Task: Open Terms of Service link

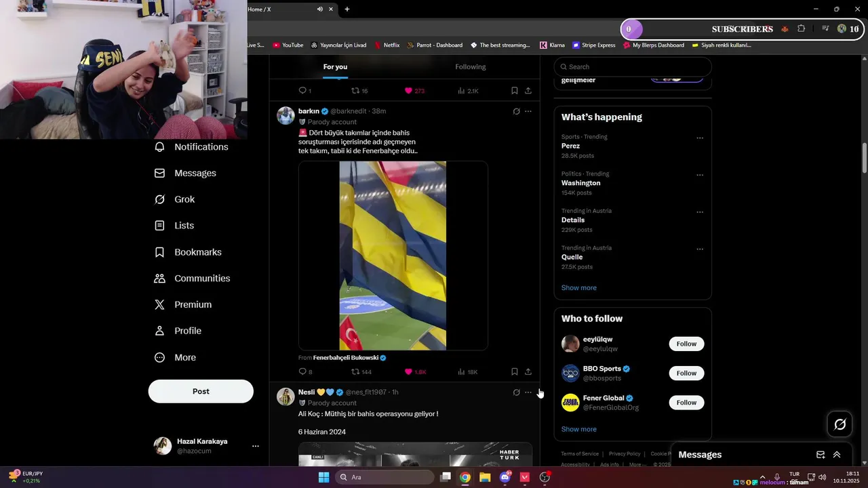Action: coord(580,454)
